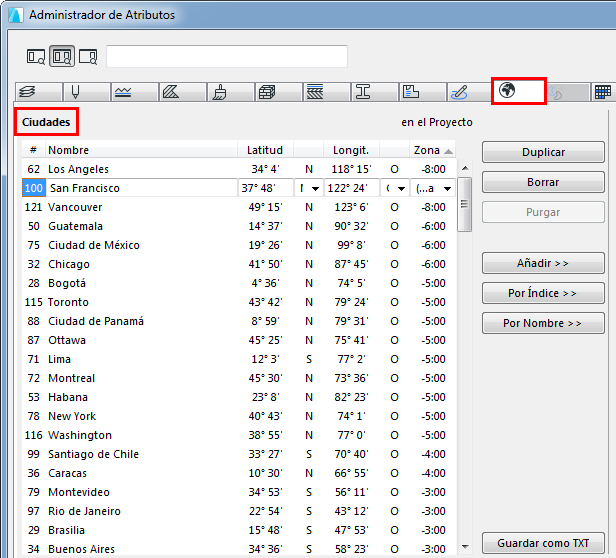This screenshot has width=616, height=558.
Task: Select the Ciudad de Panamá row
Action: (239, 321)
